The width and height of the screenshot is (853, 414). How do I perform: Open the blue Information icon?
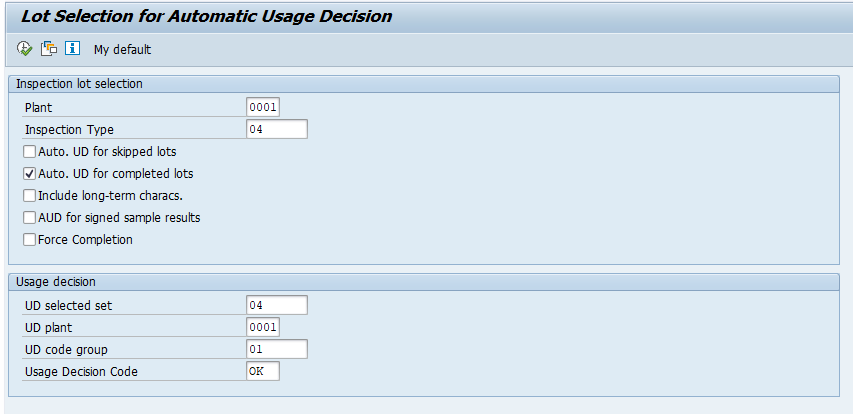(72, 48)
